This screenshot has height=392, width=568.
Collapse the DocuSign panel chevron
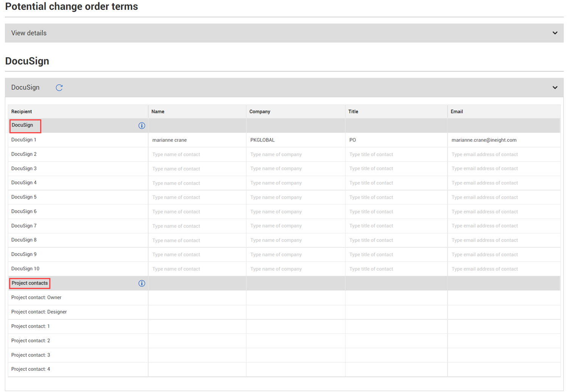pyautogui.click(x=555, y=87)
